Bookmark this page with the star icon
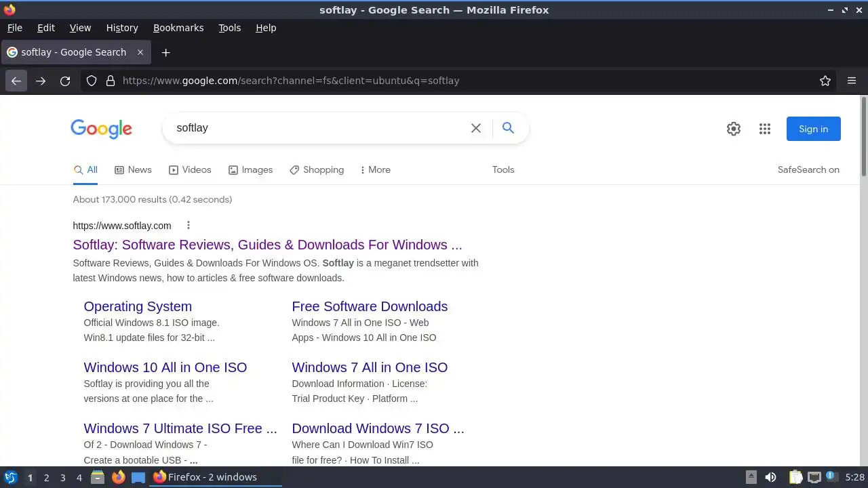 (825, 81)
